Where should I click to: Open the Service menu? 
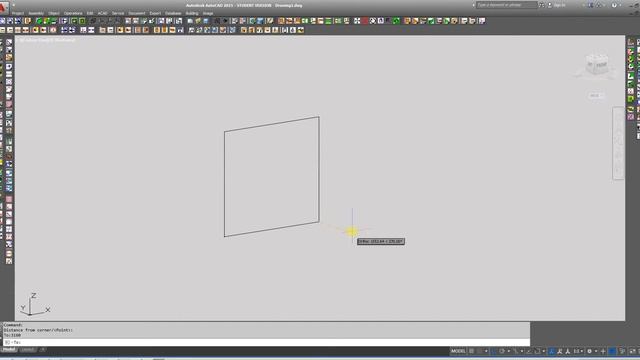(118, 13)
